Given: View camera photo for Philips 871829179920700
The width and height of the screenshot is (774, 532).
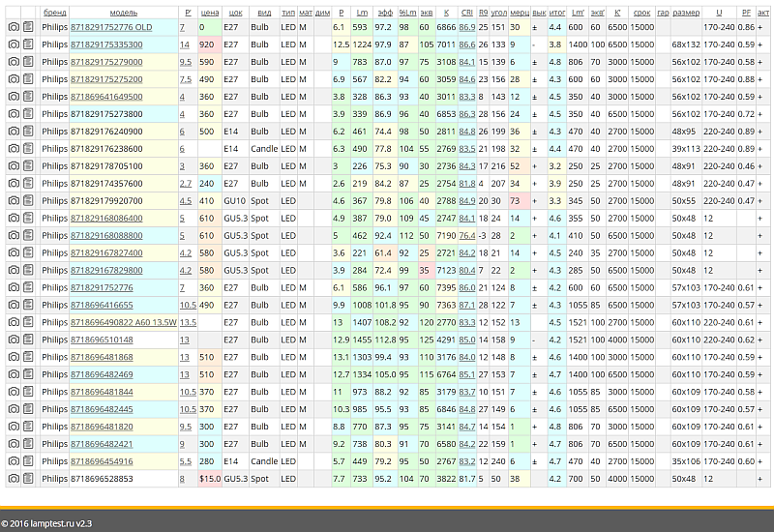Looking at the screenshot, I should (14, 201).
